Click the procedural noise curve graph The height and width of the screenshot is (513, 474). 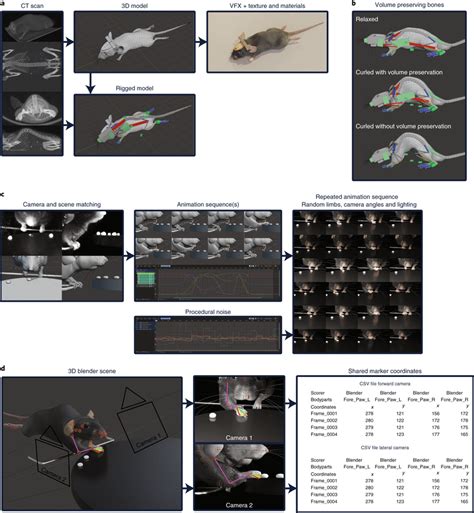(x=208, y=335)
